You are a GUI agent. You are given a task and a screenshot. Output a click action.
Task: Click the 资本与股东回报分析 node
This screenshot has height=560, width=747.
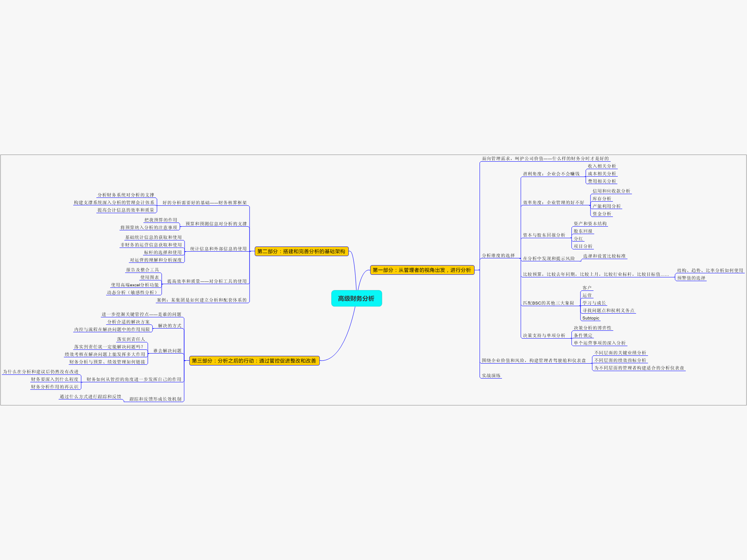click(544, 235)
